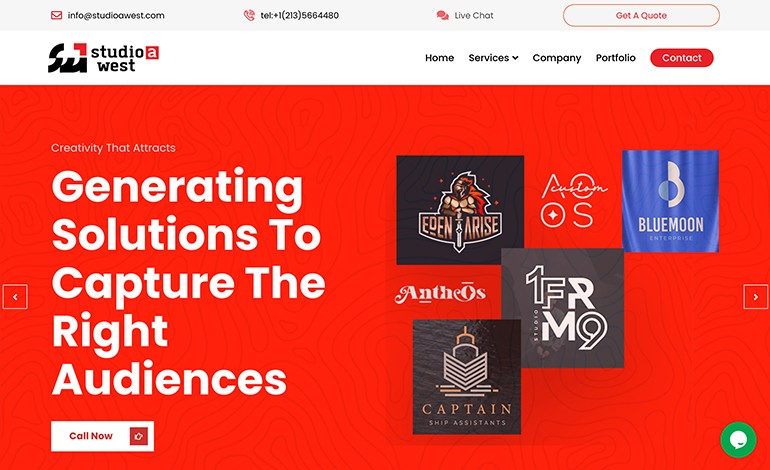Open the Home menu item
Viewport: 770px width, 470px height.
tap(439, 58)
